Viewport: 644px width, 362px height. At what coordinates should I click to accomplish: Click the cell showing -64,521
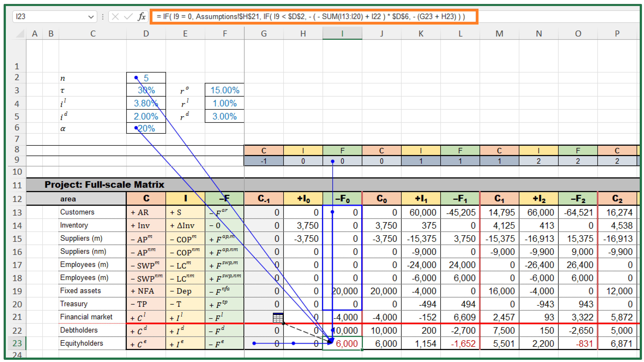578,212
